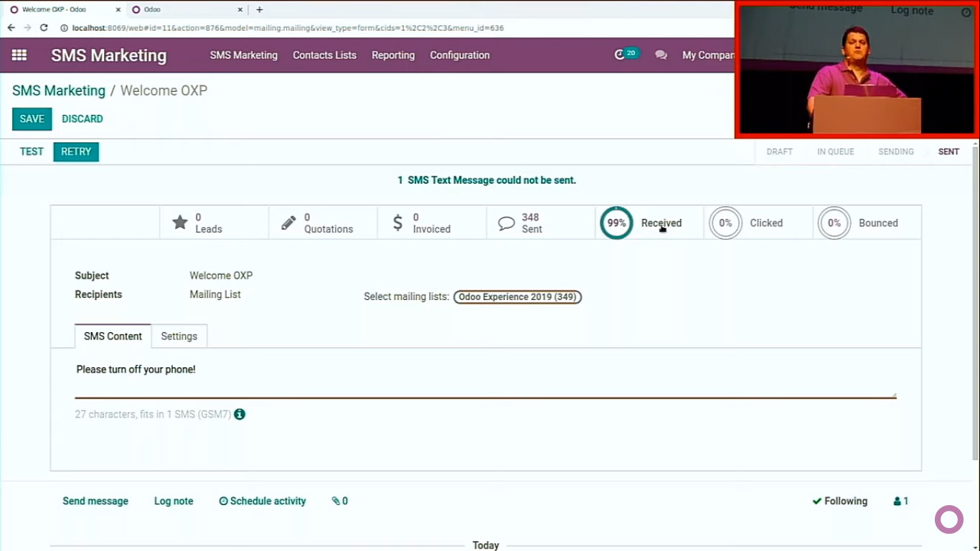Click the SAVE button
980x551 pixels.
tap(32, 119)
